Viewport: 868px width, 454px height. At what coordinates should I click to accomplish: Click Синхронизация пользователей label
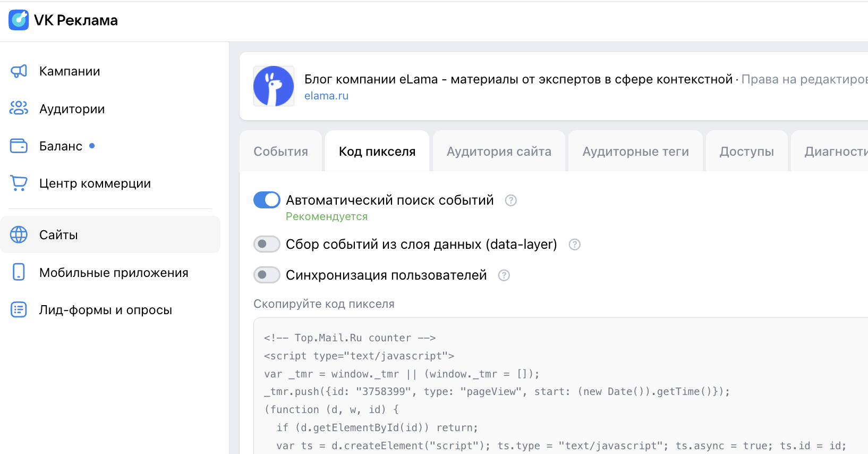[386, 275]
